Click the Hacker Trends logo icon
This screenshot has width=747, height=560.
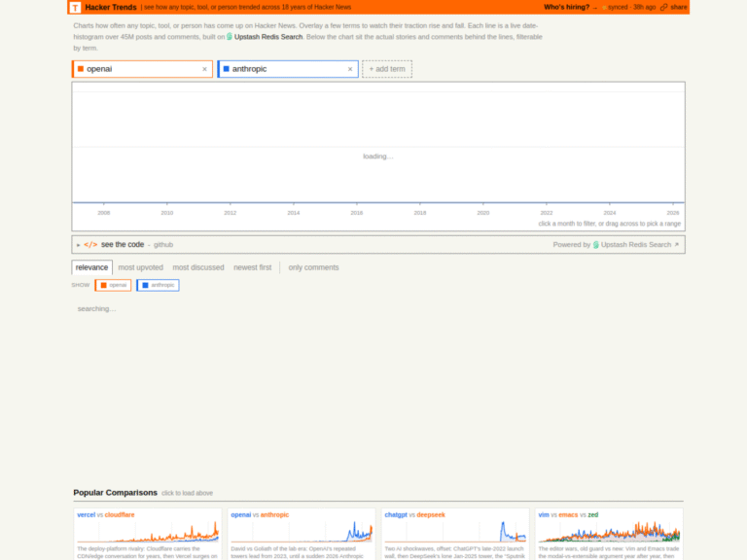75,7
